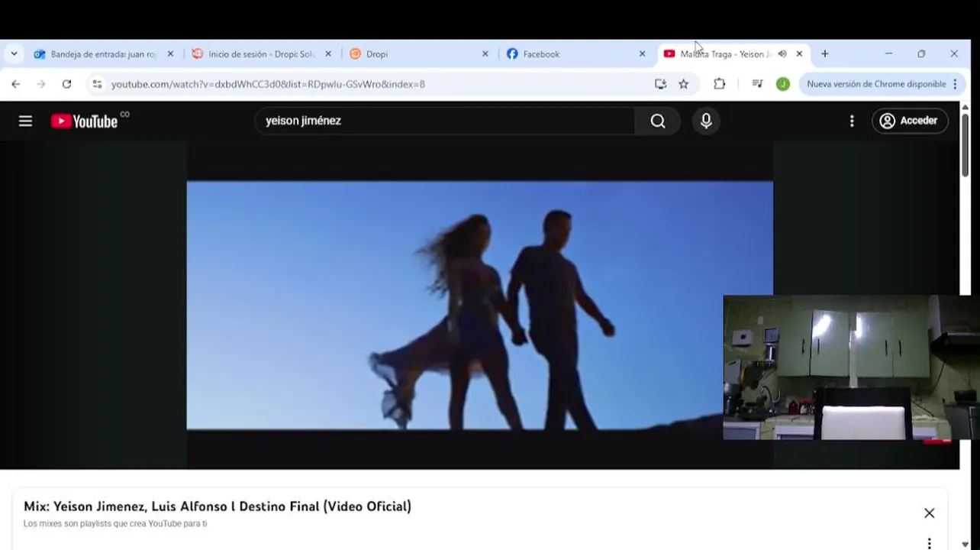View site information icon in address bar
The width and height of the screenshot is (980, 550).
tap(97, 84)
